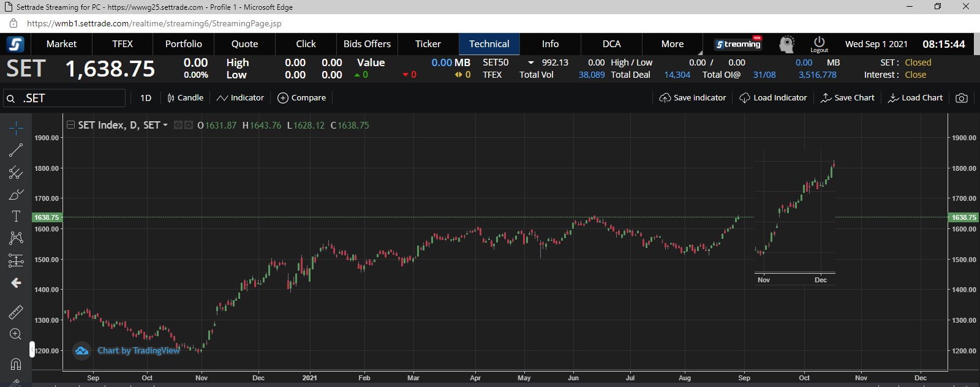The width and height of the screenshot is (980, 387).
Task: Click the Logout power icon
Action: click(x=819, y=44)
